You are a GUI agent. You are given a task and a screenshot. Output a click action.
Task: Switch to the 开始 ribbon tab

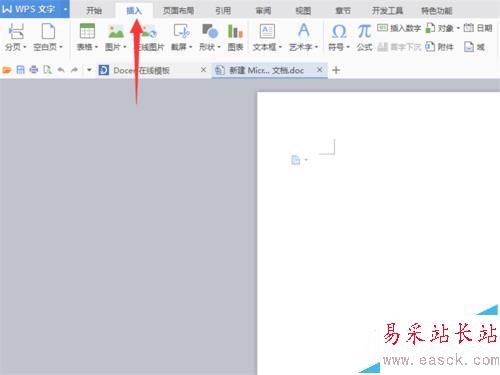(x=94, y=11)
